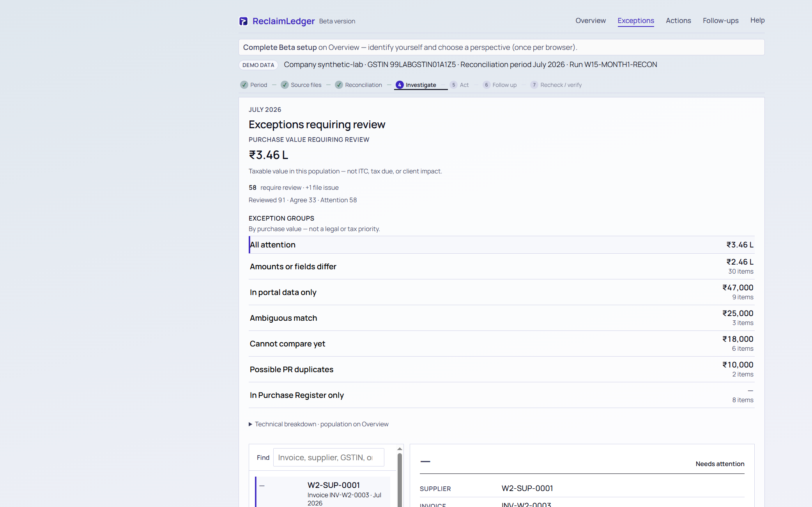Open the Follow-ups nav tab

720,21
